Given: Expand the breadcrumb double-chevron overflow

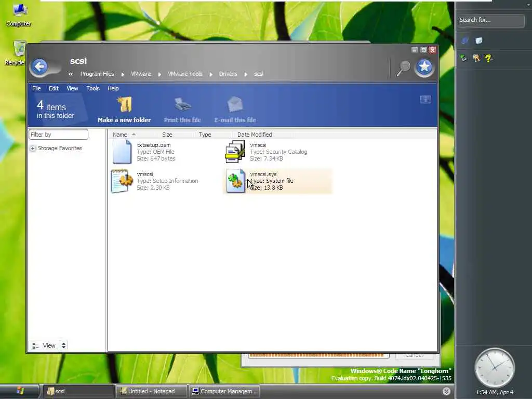Looking at the screenshot, I should [x=71, y=74].
